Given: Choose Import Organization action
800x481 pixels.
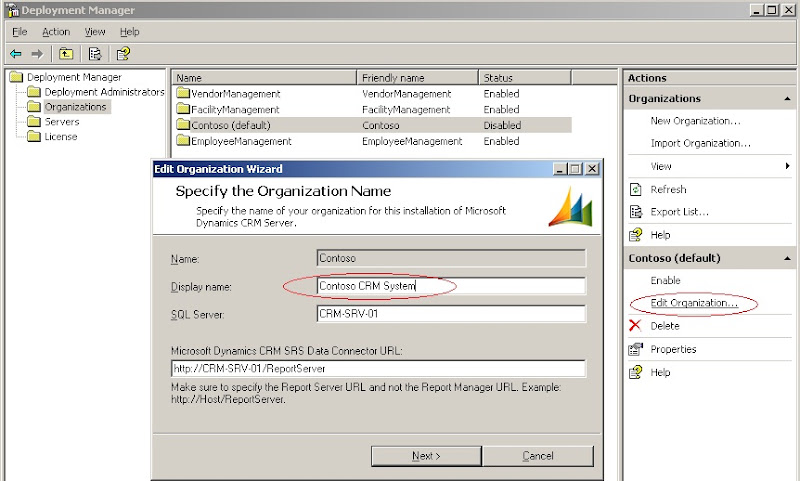Looking at the screenshot, I should 701,143.
